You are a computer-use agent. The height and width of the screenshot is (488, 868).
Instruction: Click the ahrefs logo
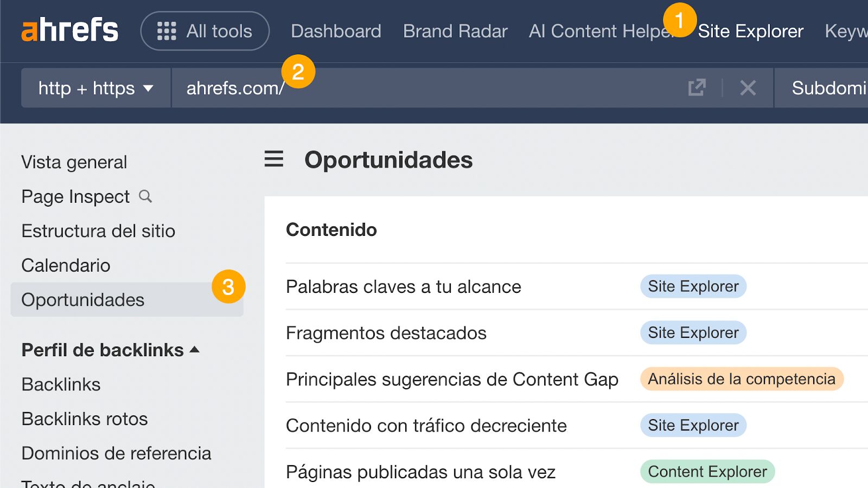pyautogui.click(x=69, y=31)
